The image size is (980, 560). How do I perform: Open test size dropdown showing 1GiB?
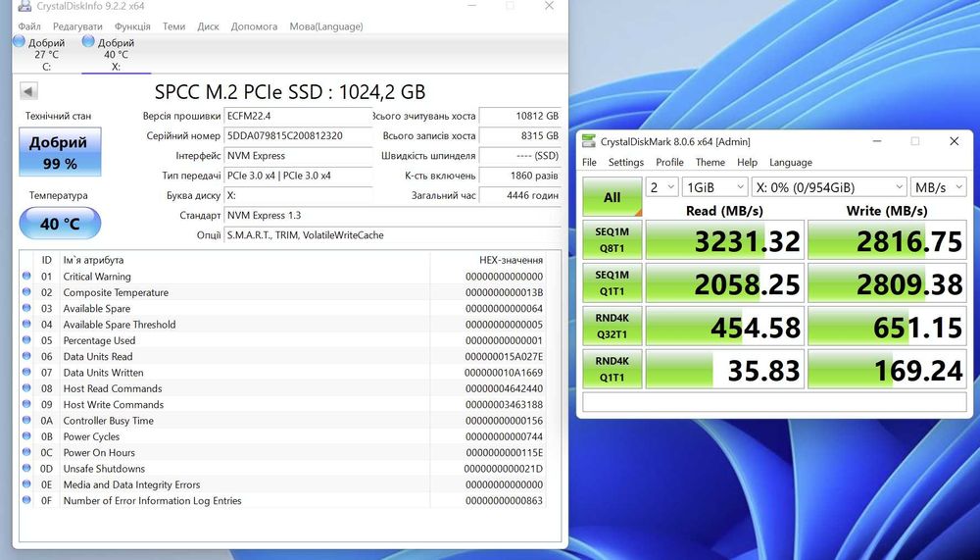(715, 187)
